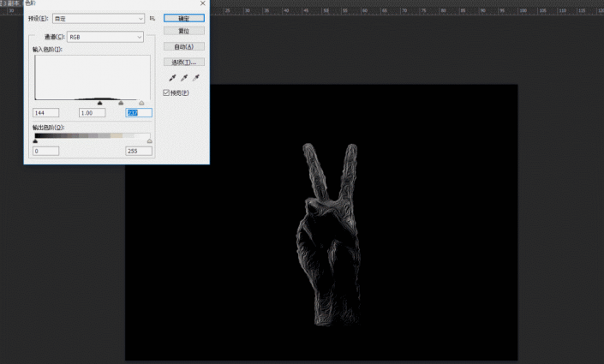Select the white point eyedropper

click(196, 78)
